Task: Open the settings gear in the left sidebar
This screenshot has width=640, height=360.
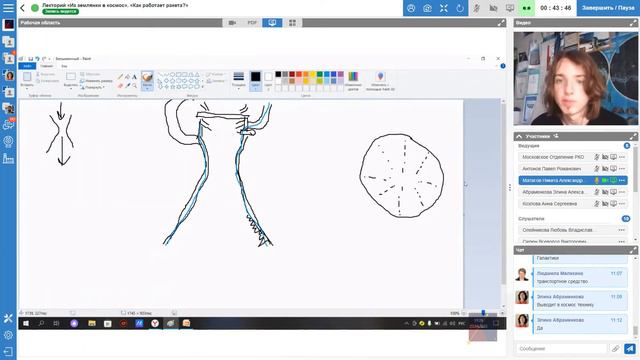Action: pyautogui.click(x=8, y=335)
